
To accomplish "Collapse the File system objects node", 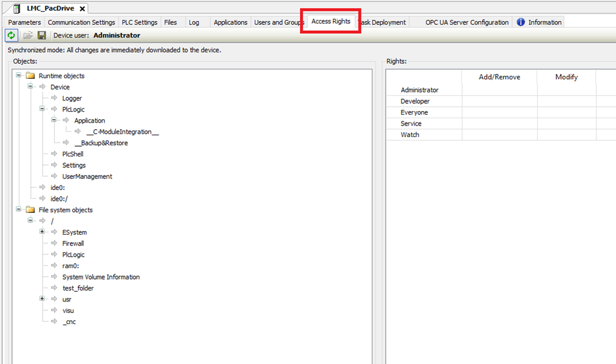I will [x=19, y=209].
